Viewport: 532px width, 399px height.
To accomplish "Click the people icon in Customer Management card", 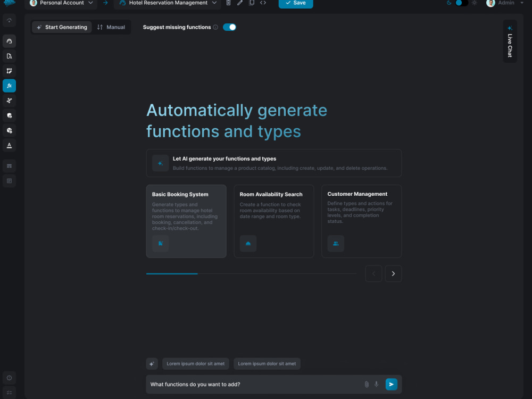I will coord(336,243).
